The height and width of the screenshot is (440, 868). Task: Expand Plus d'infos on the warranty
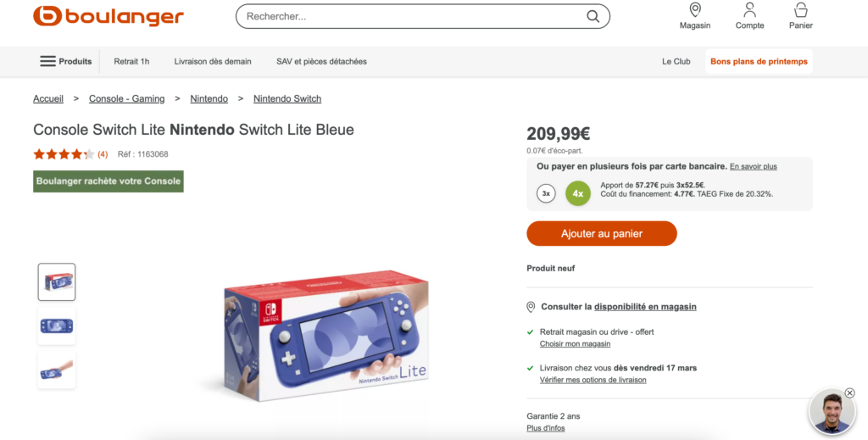545,428
